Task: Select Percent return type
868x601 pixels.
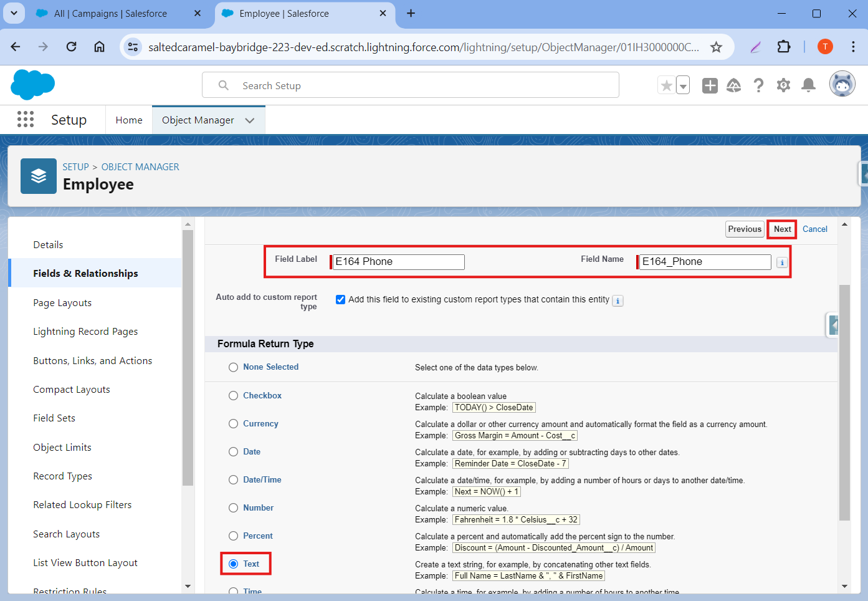Action: click(233, 536)
